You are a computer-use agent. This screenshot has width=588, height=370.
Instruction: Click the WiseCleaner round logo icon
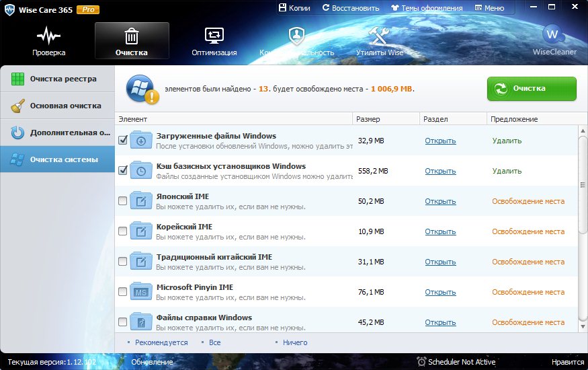(x=552, y=34)
